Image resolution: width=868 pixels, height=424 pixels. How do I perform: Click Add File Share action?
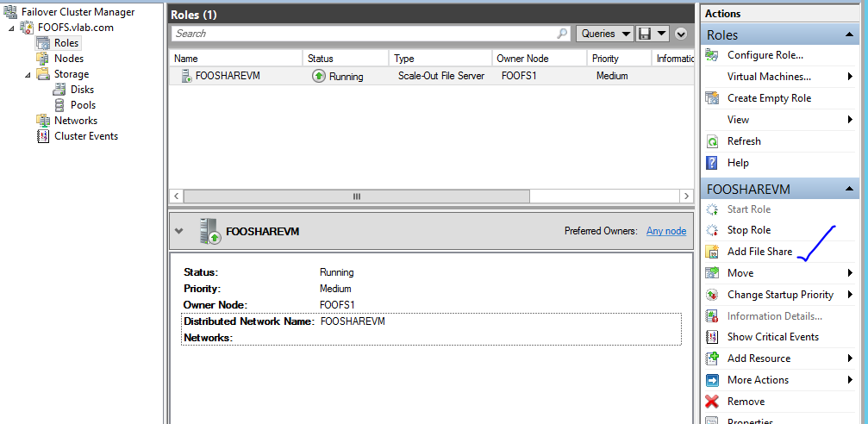(x=759, y=252)
